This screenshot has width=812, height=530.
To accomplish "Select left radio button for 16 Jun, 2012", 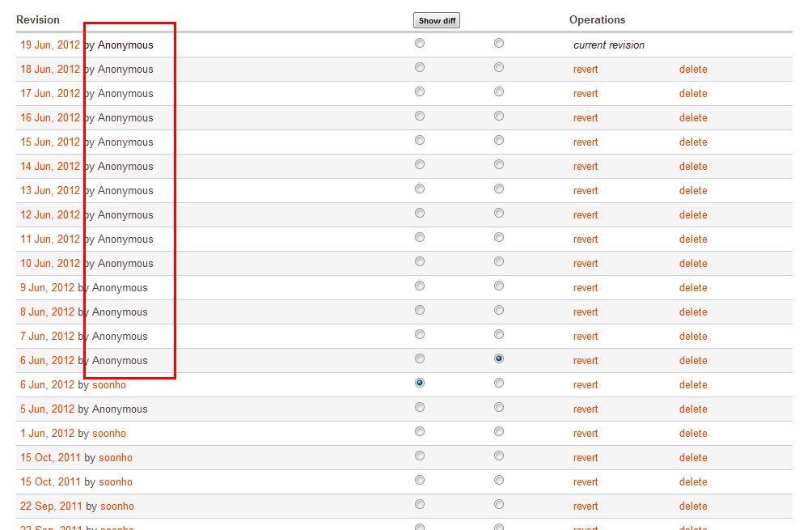I will click(419, 117).
